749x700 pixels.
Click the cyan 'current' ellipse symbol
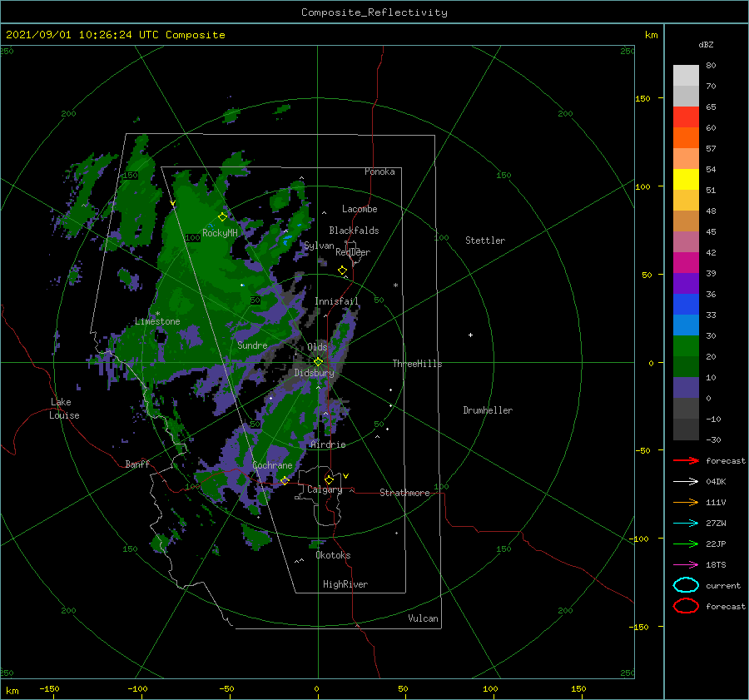pos(686,585)
